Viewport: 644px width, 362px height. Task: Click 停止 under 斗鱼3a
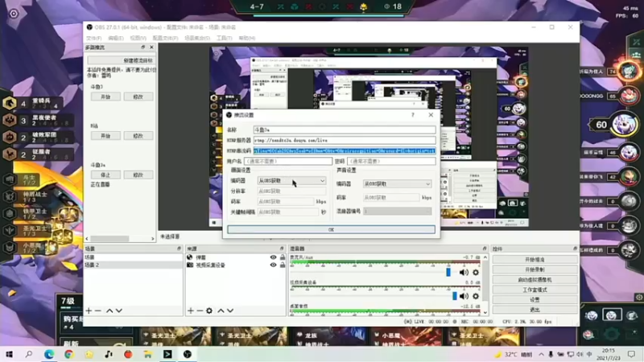point(105,175)
